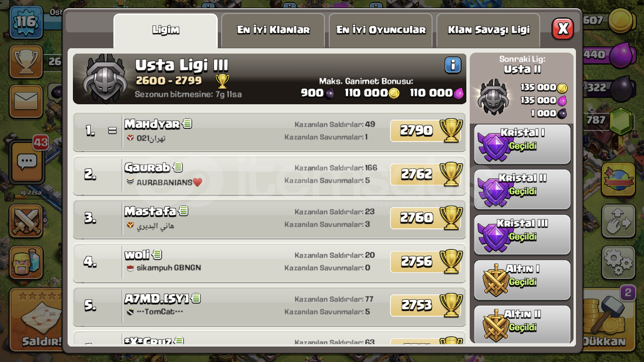644x362 pixels.
Task: Tap the crossed swords war icon
Action: (26, 222)
